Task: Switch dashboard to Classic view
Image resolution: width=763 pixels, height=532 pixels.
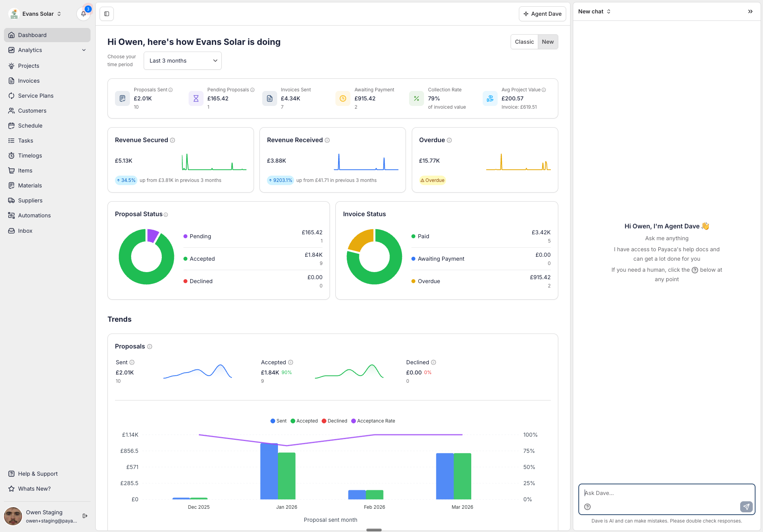Action: [x=524, y=42]
